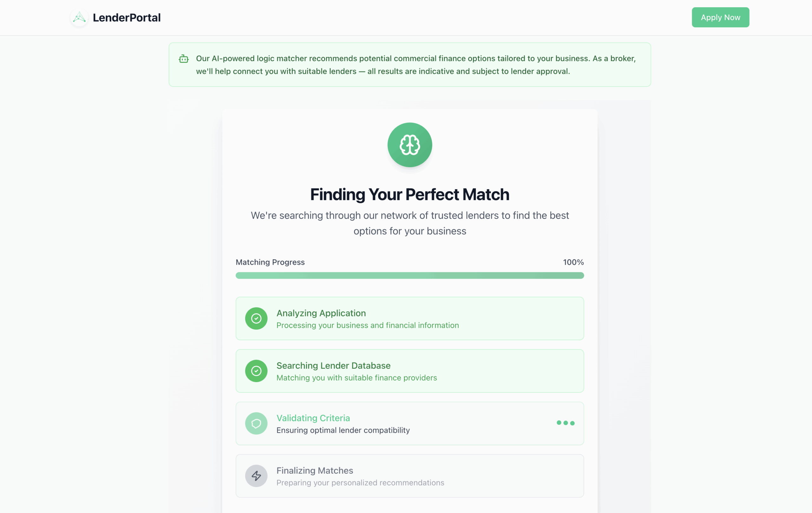This screenshot has height=513, width=812.
Task: Open the LenderPortal home link text
Action: 127,17
